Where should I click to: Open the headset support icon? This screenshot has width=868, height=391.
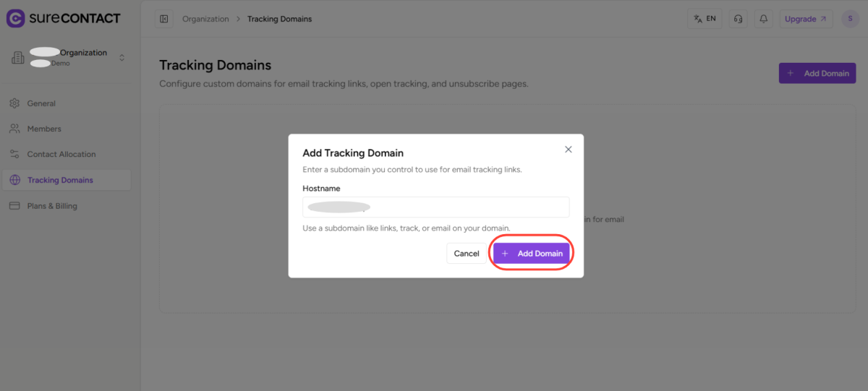click(x=738, y=19)
